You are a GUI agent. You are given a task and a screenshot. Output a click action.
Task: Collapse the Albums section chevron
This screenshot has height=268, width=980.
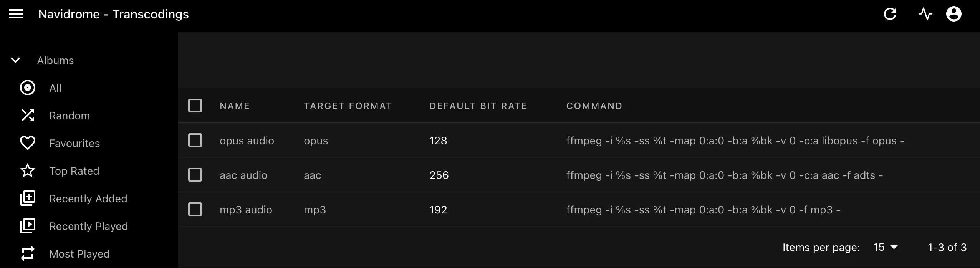tap(15, 60)
